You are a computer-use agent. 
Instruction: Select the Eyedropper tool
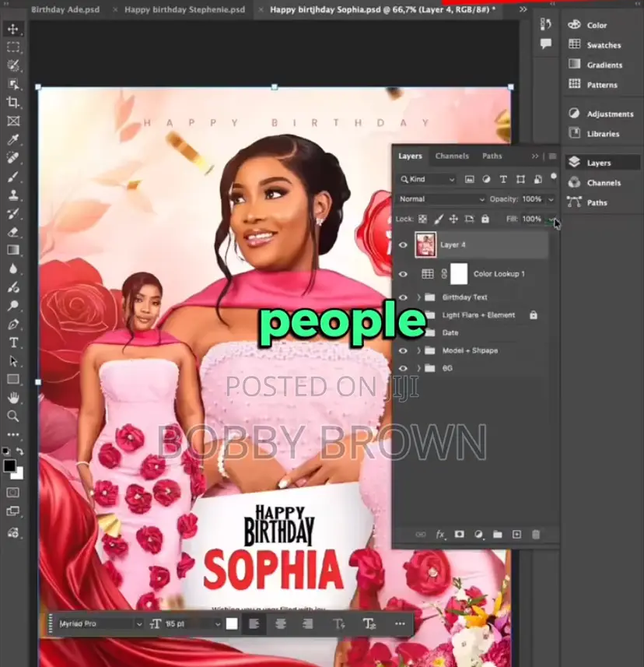click(x=13, y=139)
